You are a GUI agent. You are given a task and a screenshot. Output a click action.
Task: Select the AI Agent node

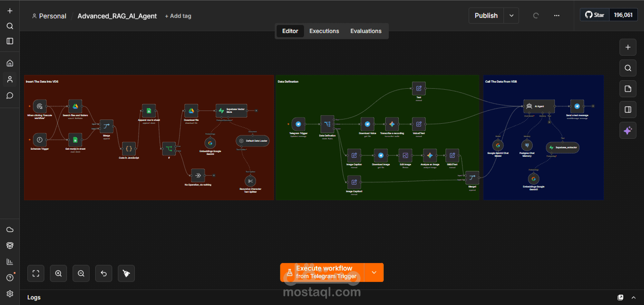tap(539, 106)
